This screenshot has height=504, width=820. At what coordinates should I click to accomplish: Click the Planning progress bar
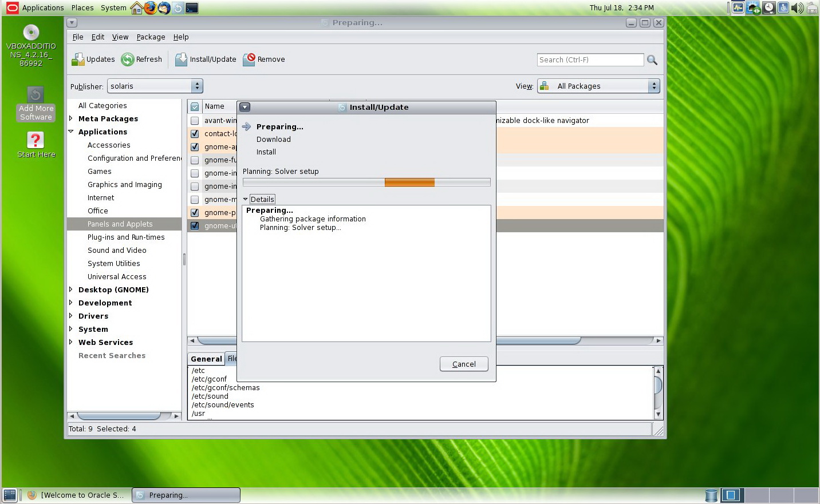[x=366, y=182]
